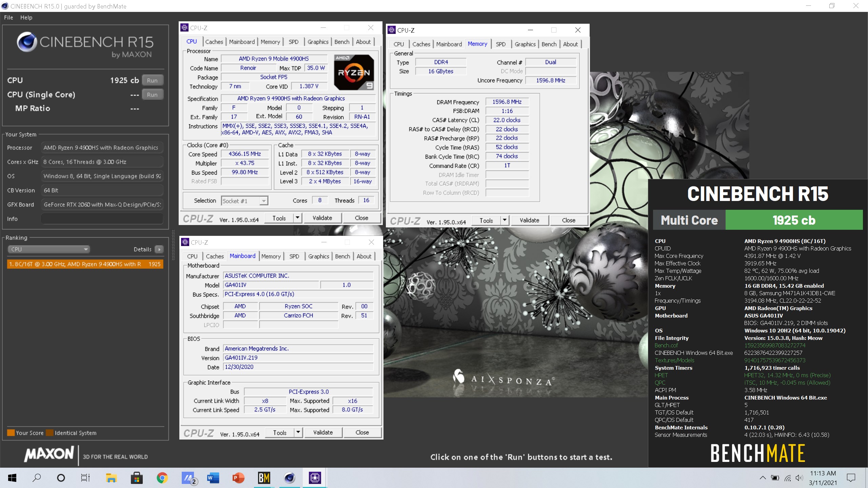868x488 pixels.
Task: Switch to SPD tab in memory CPU-Z
Action: click(x=500, y=44)
